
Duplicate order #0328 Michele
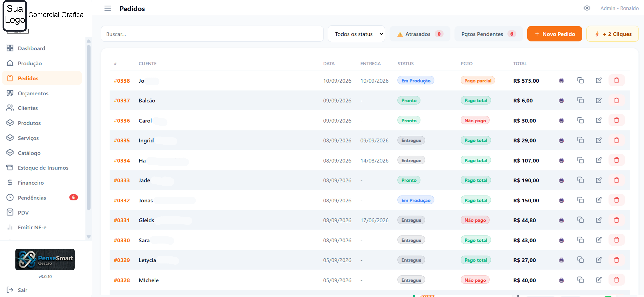tap(580, 280)
